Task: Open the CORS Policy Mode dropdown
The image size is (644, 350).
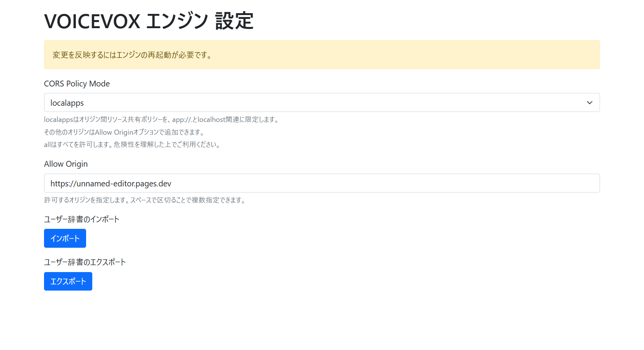Action: 322,103
